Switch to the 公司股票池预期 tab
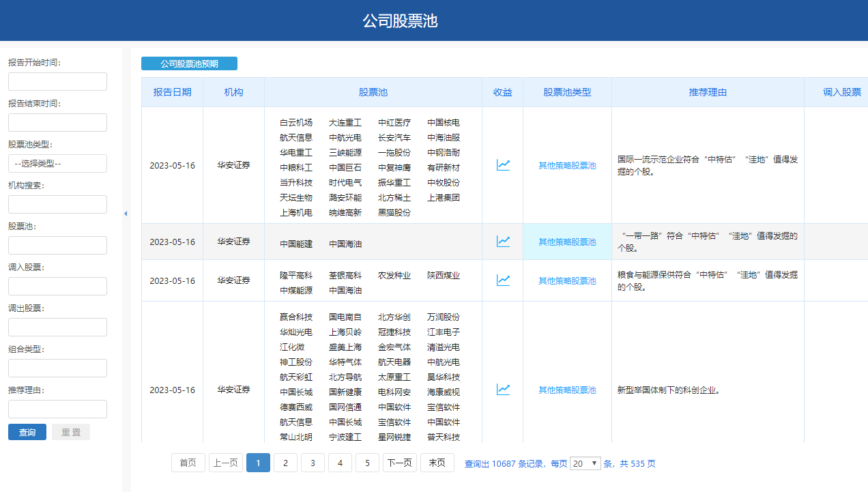This screenshot has width=868, height=492. point(189,63)
